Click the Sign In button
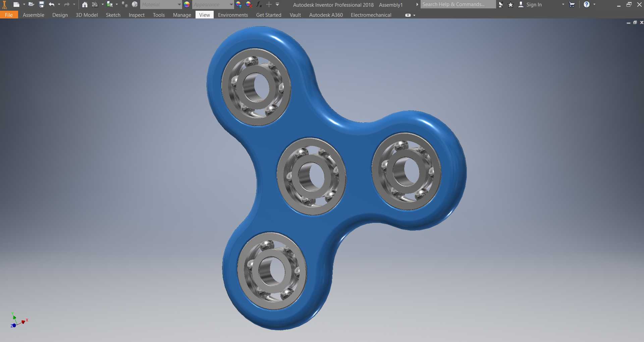 click(530, 4)
